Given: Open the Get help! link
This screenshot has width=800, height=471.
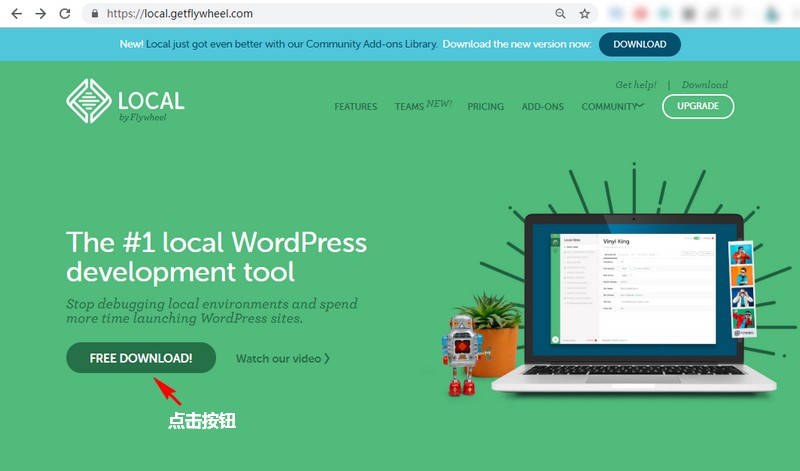Looking at the screenshot, I should [636, 85].
